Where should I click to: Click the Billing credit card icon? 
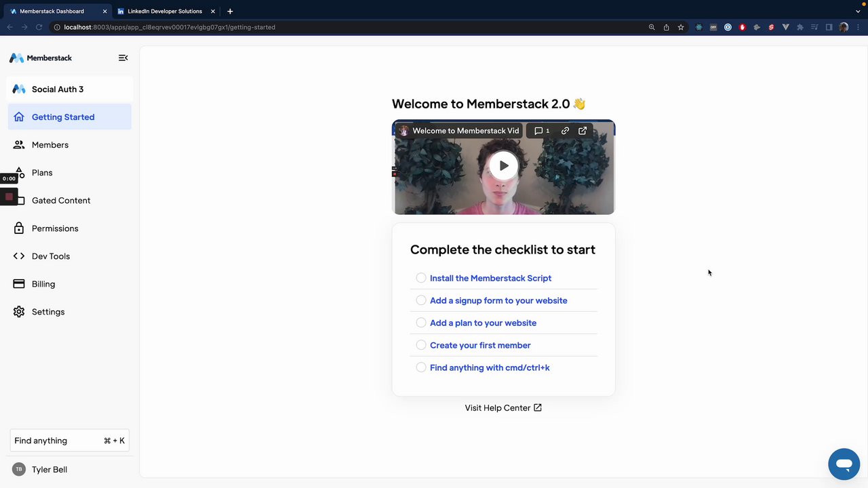pyautogui.click(x=19, y=284)
